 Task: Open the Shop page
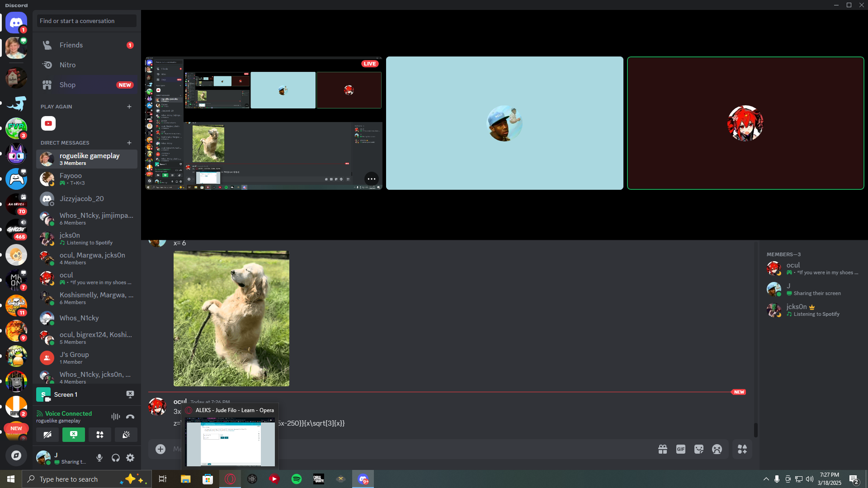87,85
